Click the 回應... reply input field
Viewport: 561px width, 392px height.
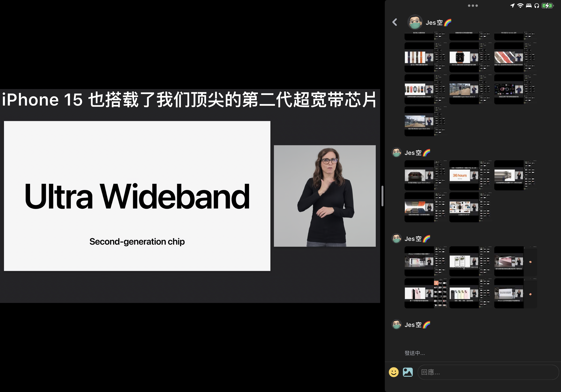[x=488, y=372]
